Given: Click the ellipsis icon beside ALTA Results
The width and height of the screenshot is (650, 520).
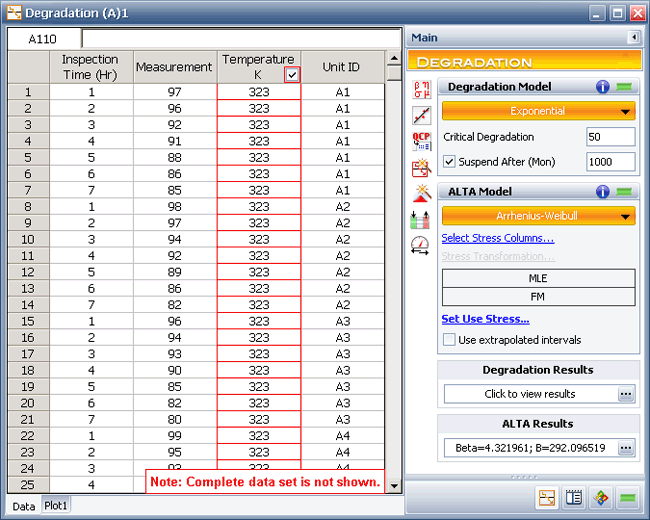Looking at the screenshot, I should click(626, 448).
